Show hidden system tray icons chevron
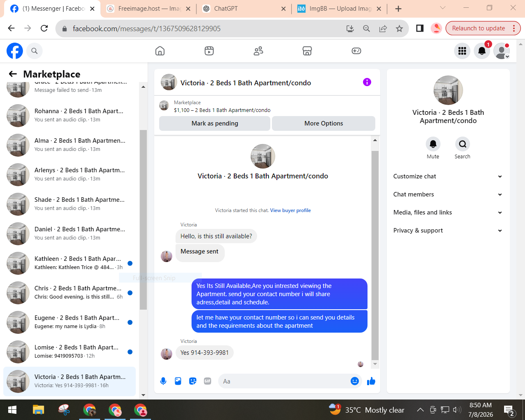525x420 pixels. tap(420, 410)
